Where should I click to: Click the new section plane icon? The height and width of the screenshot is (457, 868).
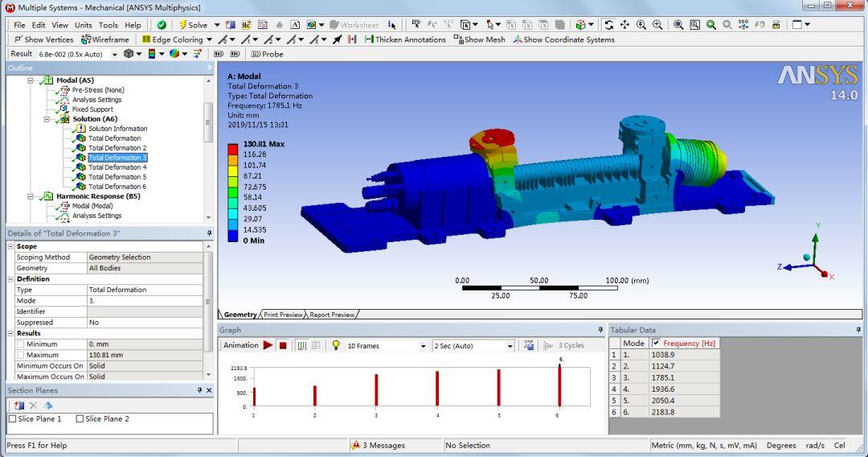tap(19, 406)
